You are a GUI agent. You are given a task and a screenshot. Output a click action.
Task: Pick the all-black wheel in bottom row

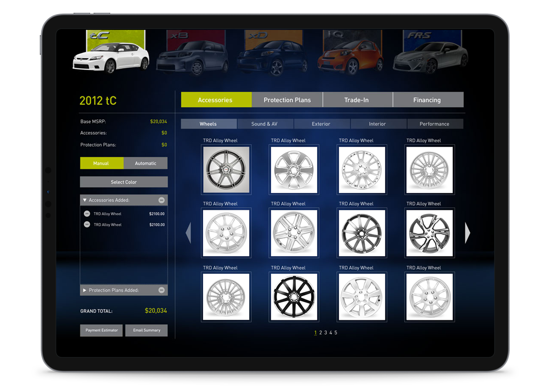(x=294, y=297)
